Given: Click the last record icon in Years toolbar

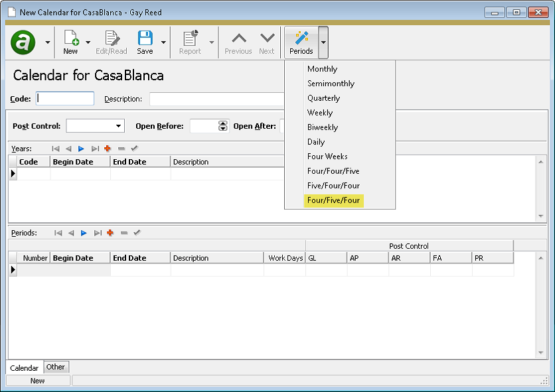Looking at the screenshot, I should 94,149.
